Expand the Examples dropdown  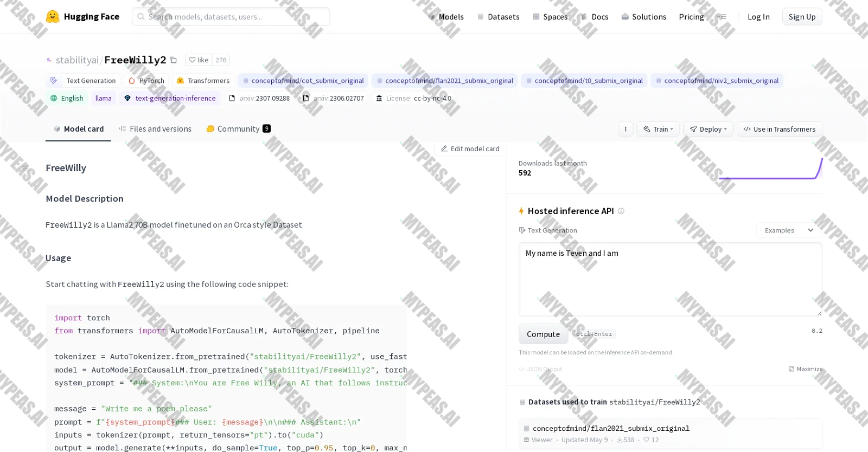coord(789,230)
